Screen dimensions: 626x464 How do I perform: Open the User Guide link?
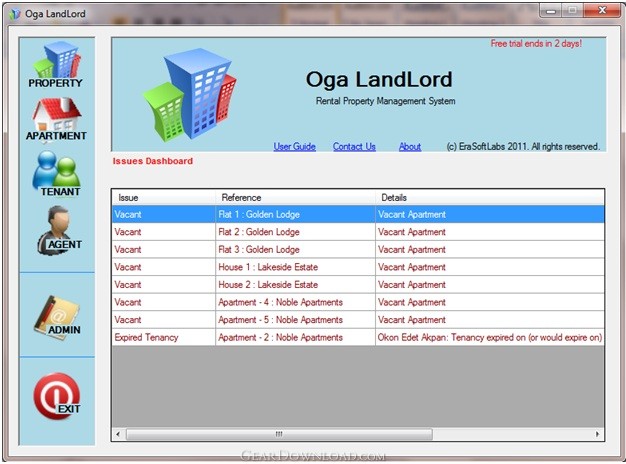(294, 147)
